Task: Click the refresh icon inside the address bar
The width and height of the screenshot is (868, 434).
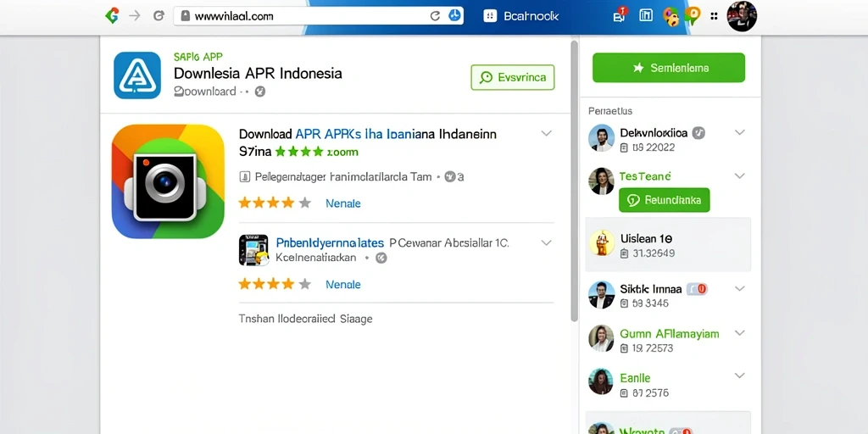Action: pos(435,16)
